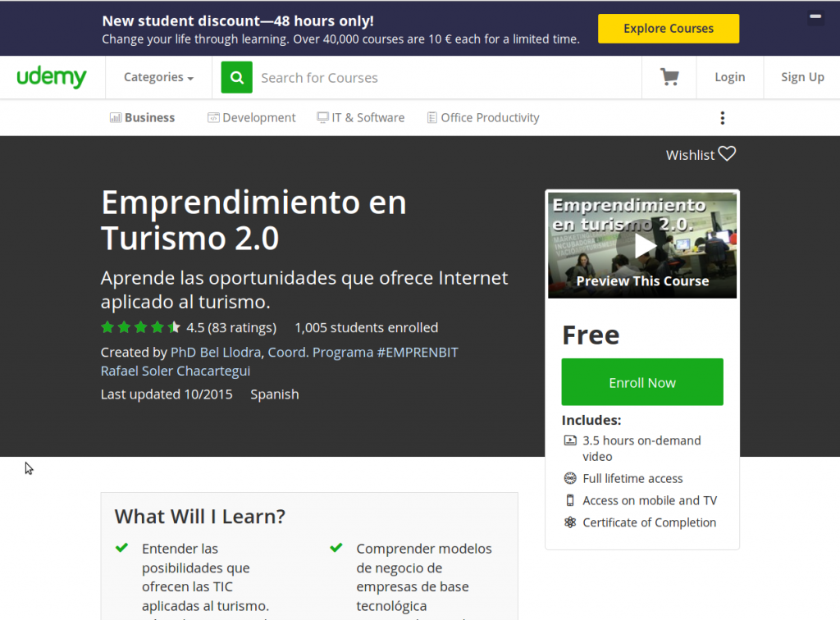
Task: Click the mobile access phone icon
Action: (x=570, y=500)
